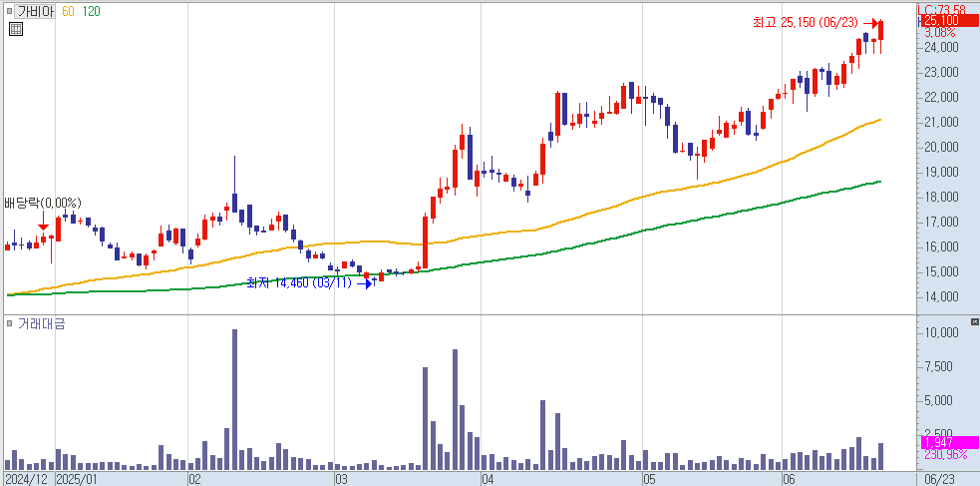
Task: Click the 230.96% volume change value
Action: [x=945, y=455]
